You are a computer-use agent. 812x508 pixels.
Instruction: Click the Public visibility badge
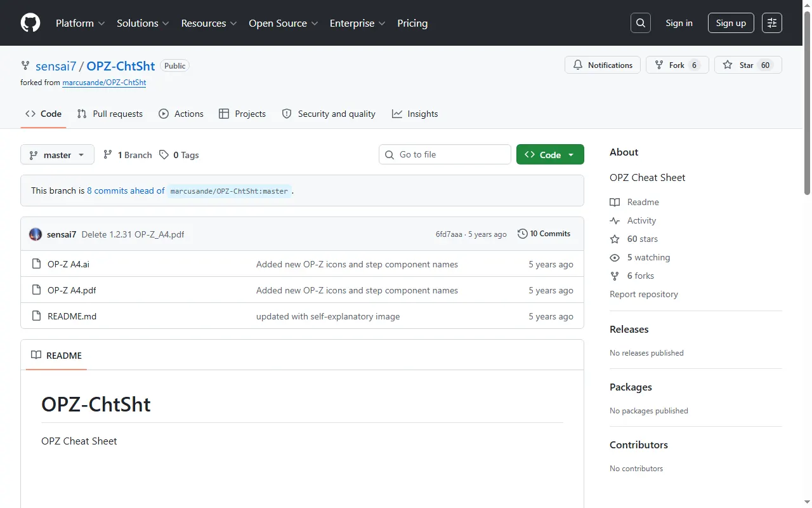(x=174, y=66)
